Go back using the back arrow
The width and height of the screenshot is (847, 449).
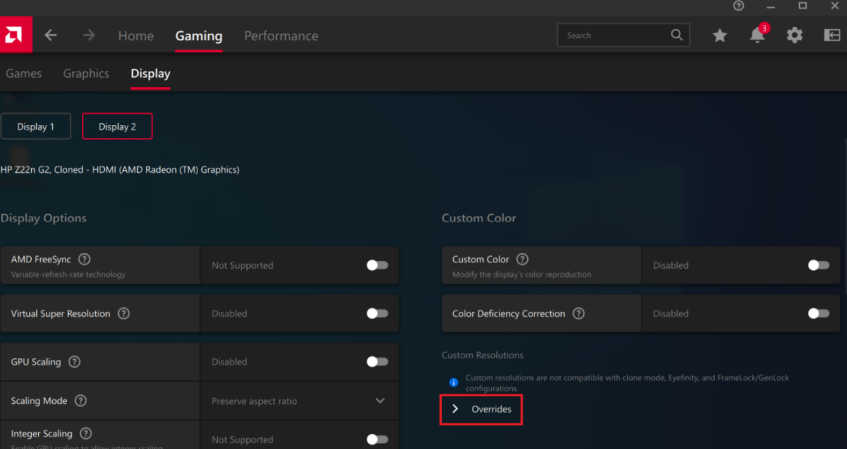[x=51, y=35]
